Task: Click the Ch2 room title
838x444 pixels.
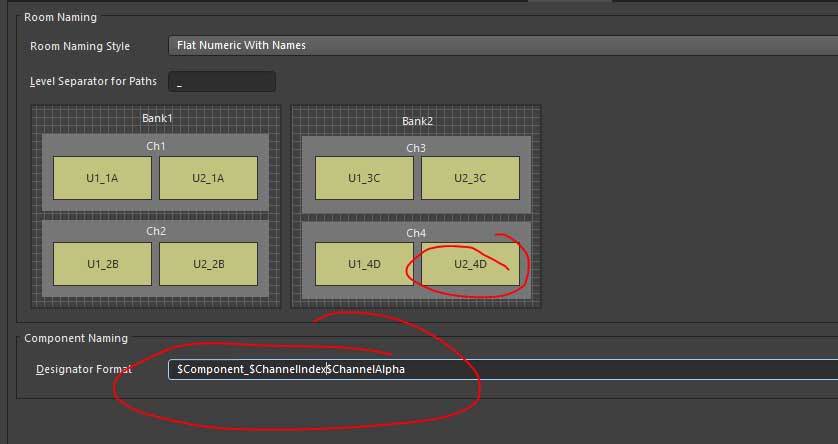Action: click(x=156, y=231)
